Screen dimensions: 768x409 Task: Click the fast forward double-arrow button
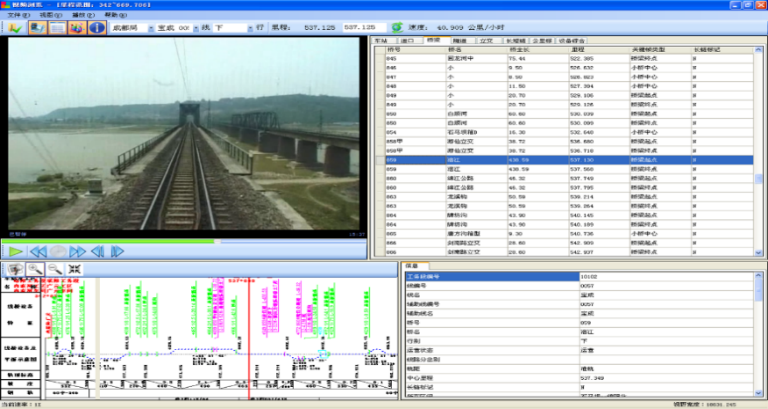[80, 252]
